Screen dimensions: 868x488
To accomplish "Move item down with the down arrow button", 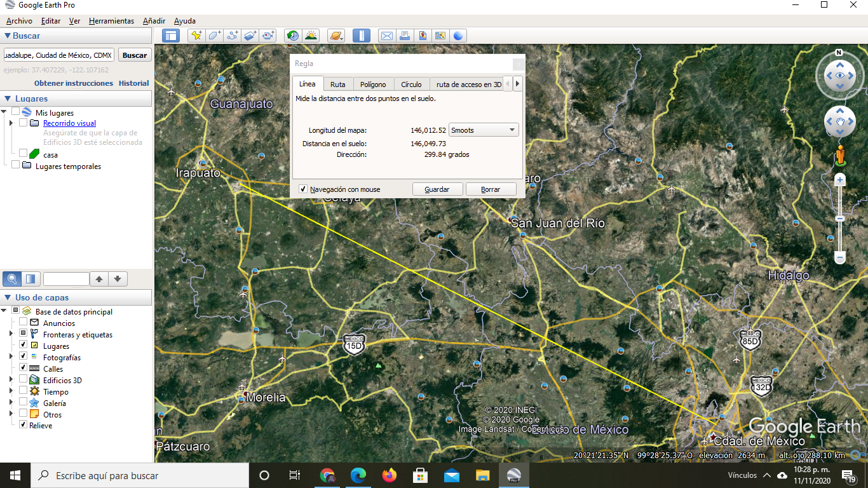I will (119, 278).
